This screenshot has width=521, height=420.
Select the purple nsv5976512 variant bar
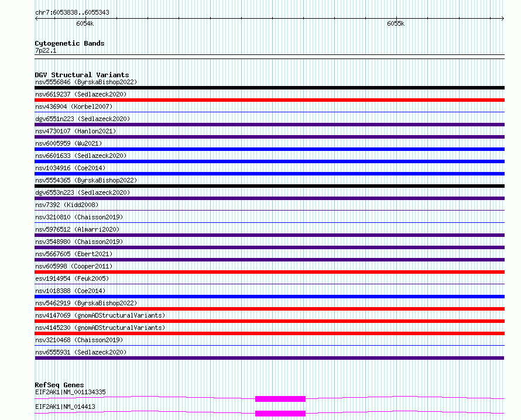[x=269, y=235]
